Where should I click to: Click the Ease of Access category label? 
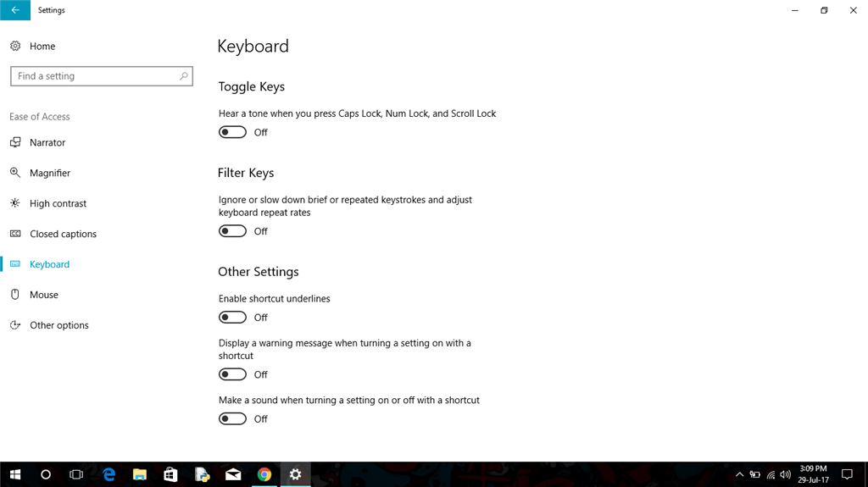click(x=39, y=117)
